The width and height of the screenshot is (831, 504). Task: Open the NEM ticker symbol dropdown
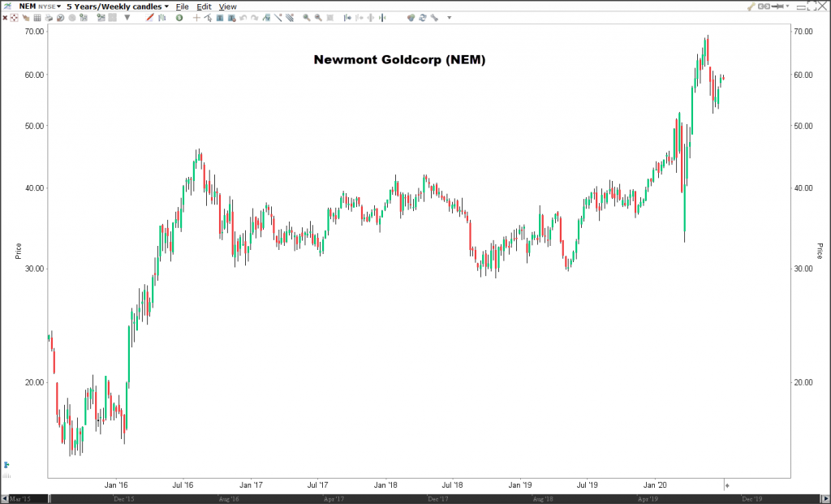coord(40,6)
